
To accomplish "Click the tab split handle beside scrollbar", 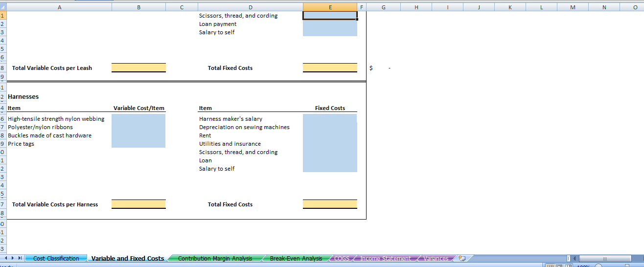I will [569, 258].
